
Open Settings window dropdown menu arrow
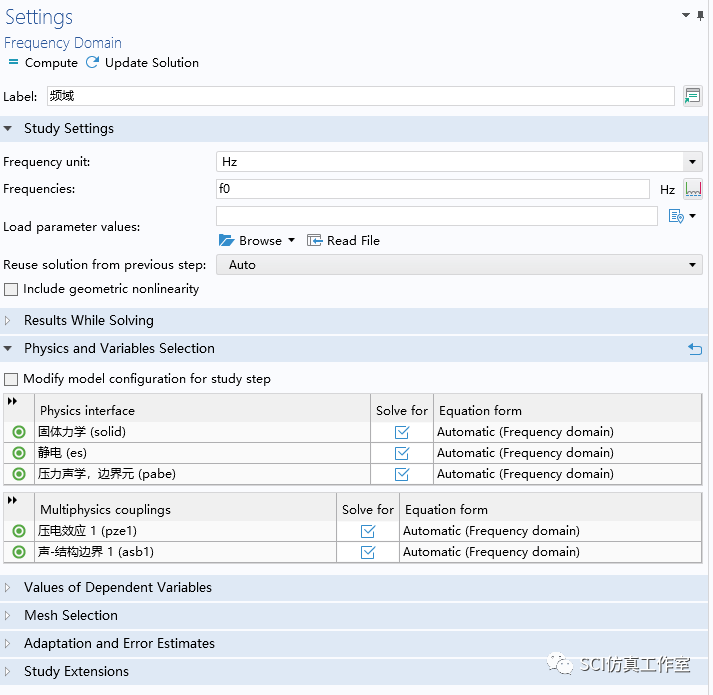point(686,15)
